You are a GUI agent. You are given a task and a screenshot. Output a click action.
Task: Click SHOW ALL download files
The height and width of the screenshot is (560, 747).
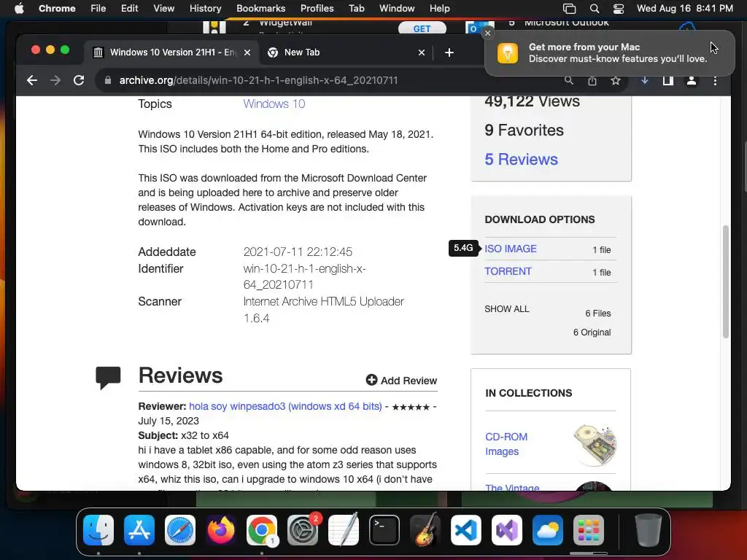tap(507, 309)
